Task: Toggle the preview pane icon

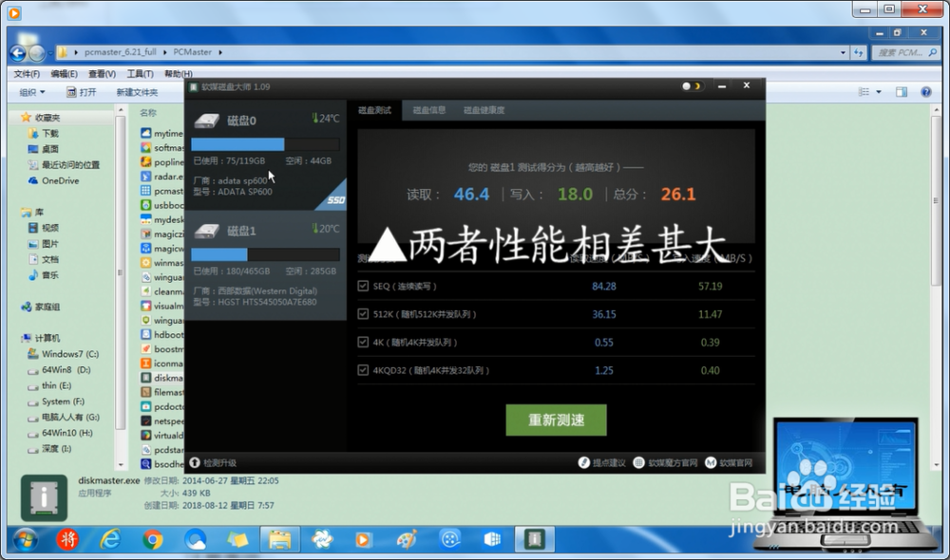Action: pos(902,92)
